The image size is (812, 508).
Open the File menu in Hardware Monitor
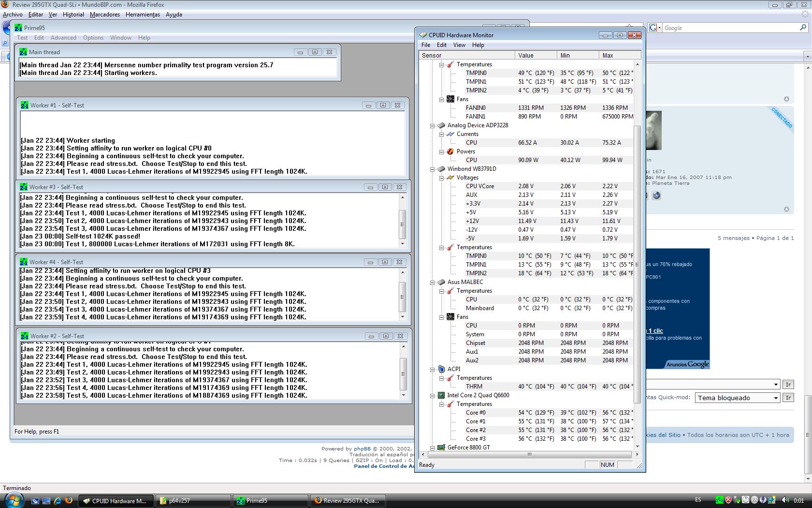425,45
